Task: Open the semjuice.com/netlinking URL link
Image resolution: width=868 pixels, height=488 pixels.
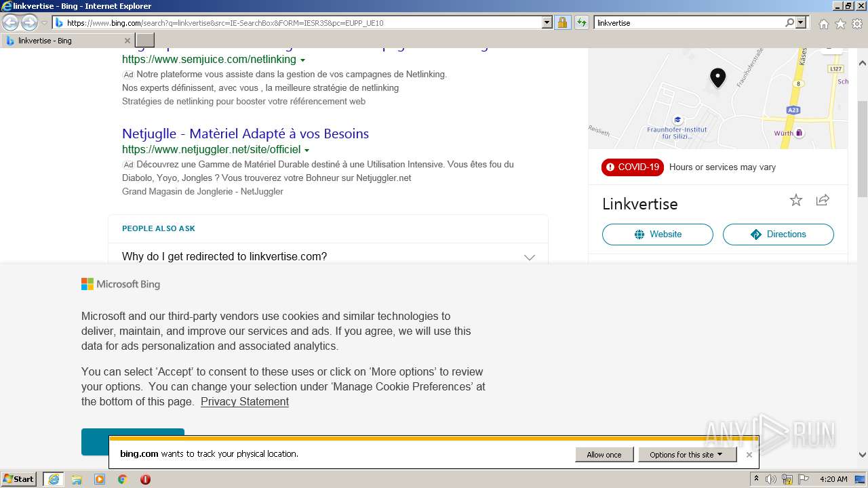Action: point(209,59)
